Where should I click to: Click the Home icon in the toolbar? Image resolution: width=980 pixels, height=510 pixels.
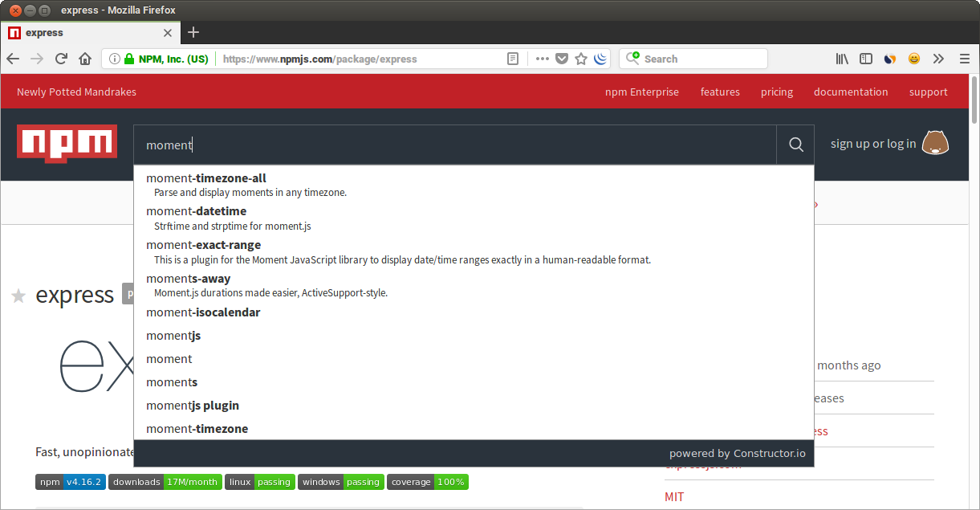(x=85, y=58)
